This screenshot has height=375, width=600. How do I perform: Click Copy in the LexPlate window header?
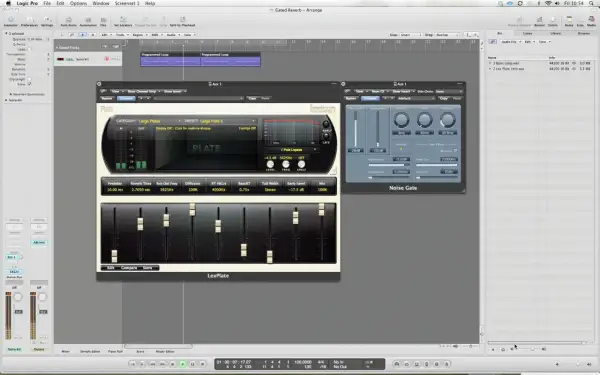coord(253,98)
